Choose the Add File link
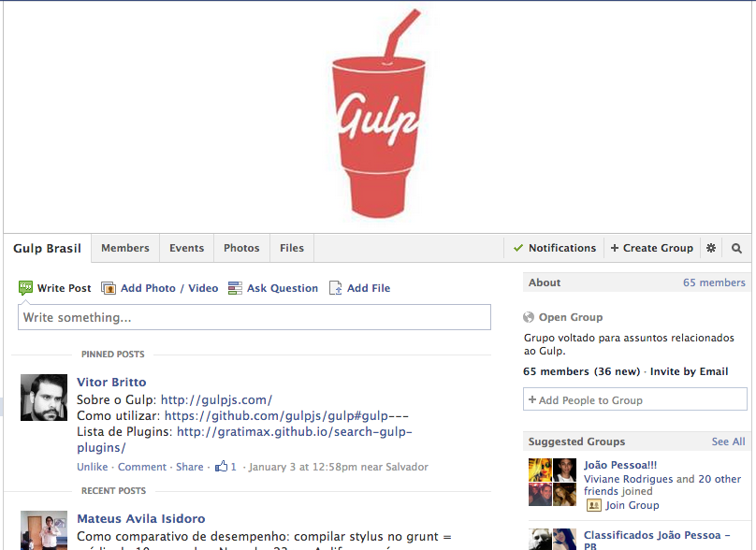 pyautogui.click(x=369, y=288)
